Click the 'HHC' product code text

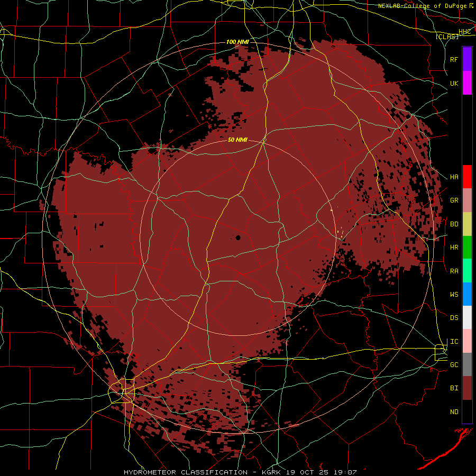pyautogui.click(x=465, y=32)
